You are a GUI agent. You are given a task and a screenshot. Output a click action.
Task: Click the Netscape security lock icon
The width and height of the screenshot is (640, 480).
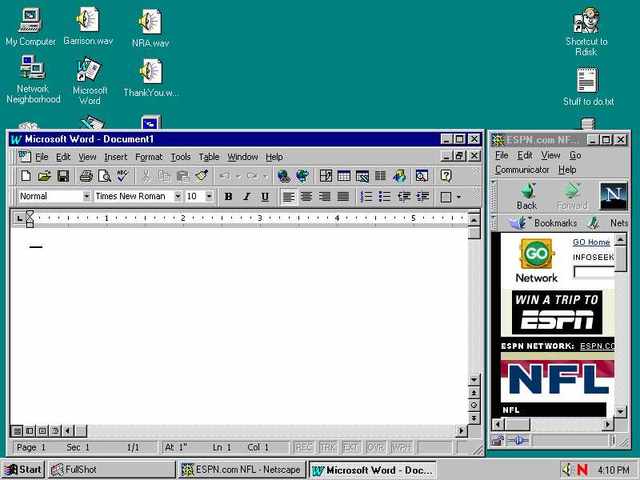[x=497, y=440]
